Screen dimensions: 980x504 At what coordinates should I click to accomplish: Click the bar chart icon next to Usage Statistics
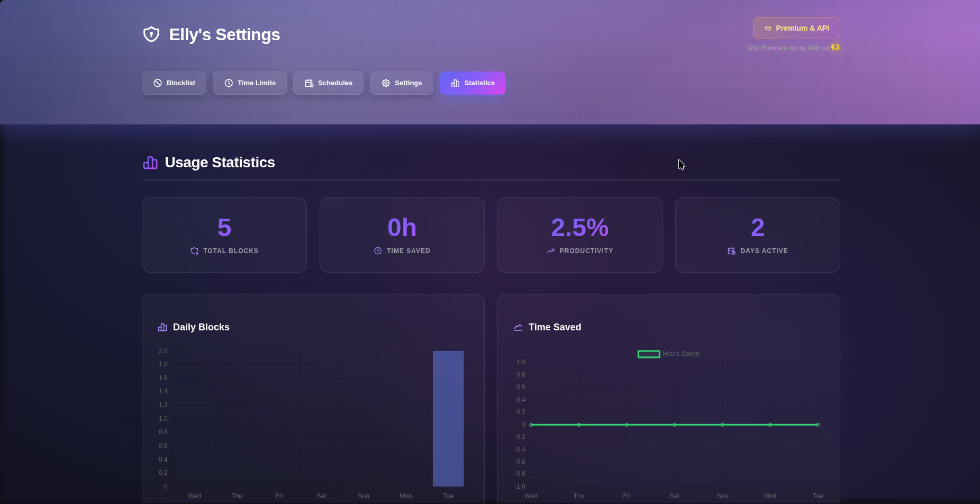(x=150, y=163)
